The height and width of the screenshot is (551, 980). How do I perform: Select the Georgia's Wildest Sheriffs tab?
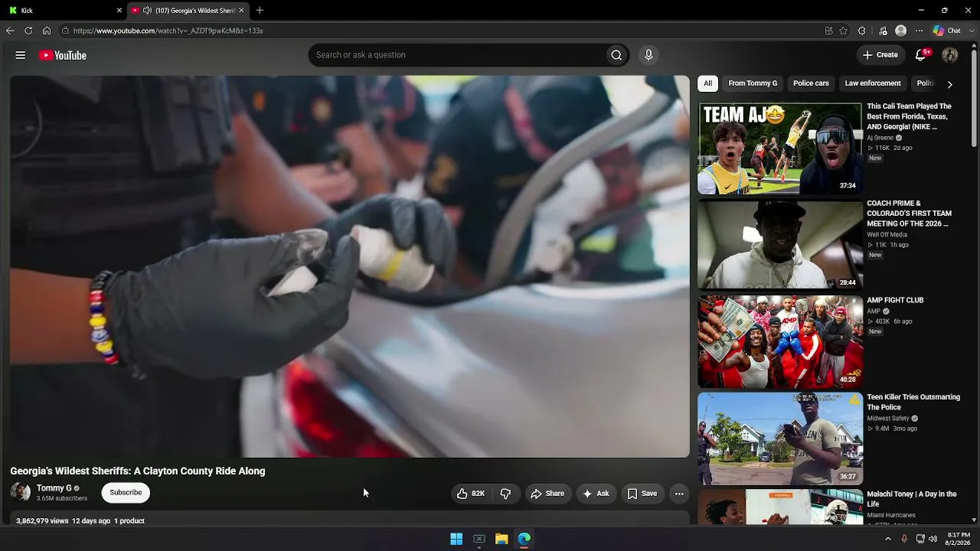pyautogui.click(x=188, y=11)
